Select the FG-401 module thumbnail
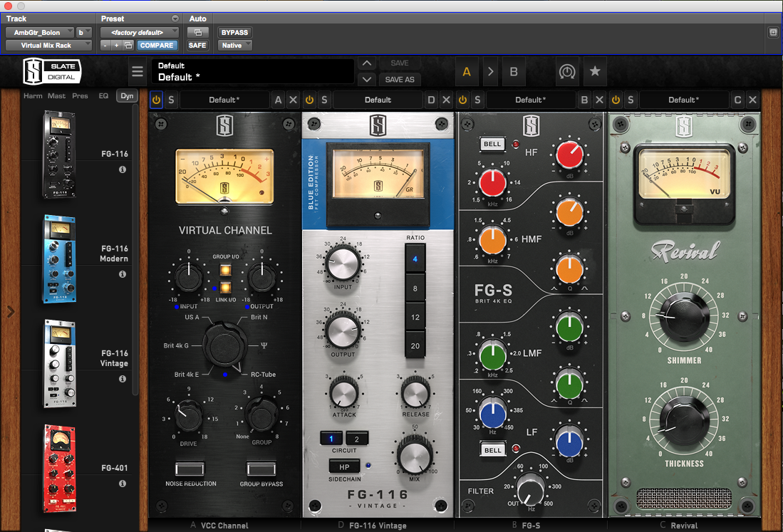The height and width of the screenshot is (532, 783). click(x=59, y=468)
